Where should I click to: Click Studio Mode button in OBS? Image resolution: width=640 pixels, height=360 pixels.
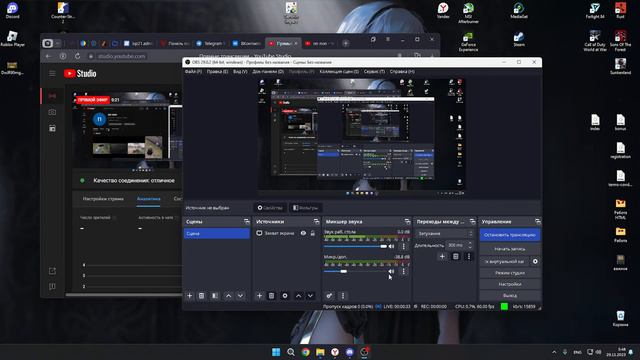[510, 273]
